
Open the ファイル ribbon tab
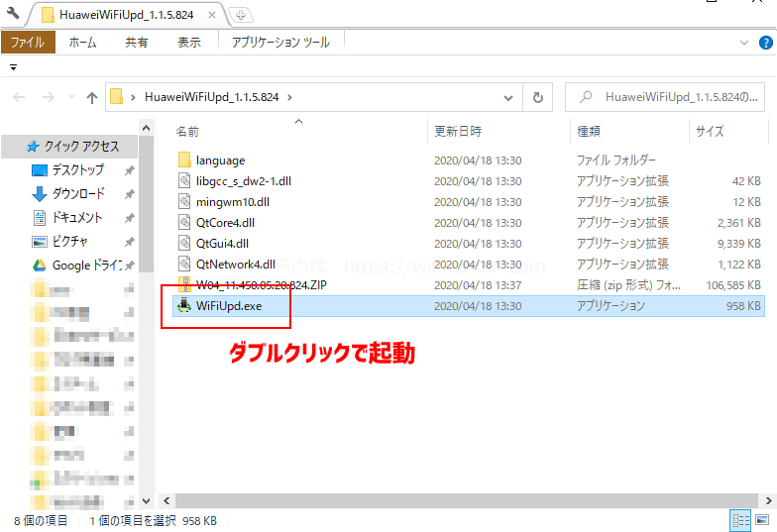point(28,43)
